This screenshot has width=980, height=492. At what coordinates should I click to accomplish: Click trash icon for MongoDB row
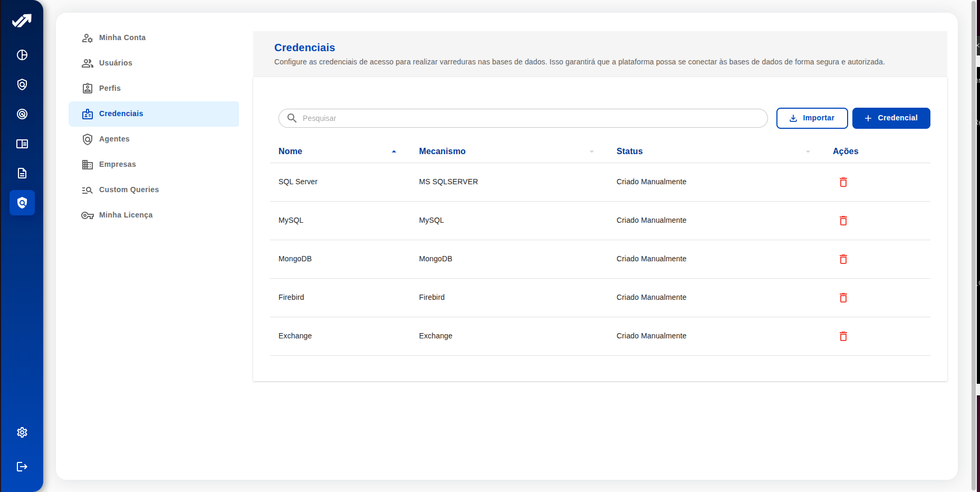[x=843, y=259]
